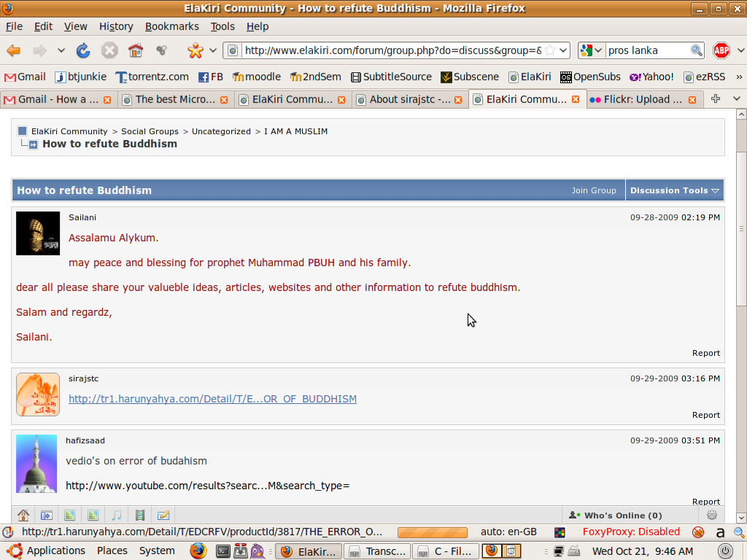Click the Join Group link
The width and height of the screenshot is (747, 560).
[594, 190]
